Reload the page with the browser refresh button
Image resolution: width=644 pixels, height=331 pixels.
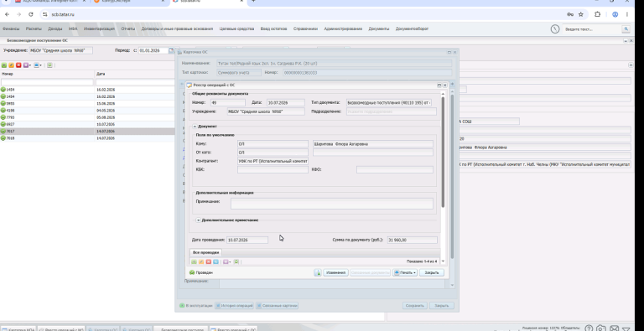coord(31,14)
